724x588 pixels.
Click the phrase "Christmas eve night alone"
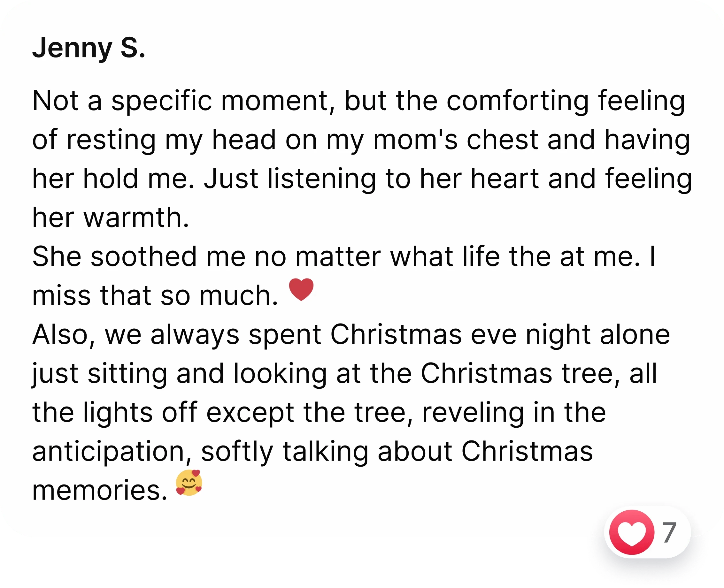500,334
